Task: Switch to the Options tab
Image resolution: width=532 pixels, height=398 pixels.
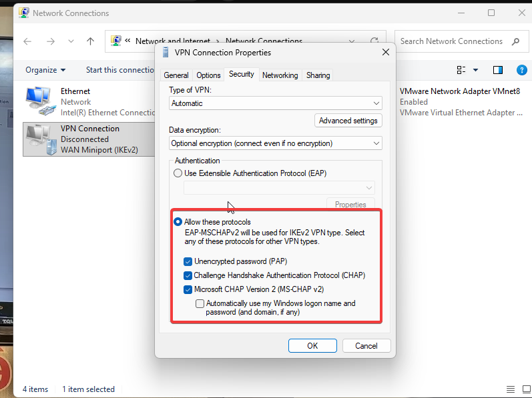Action: click(208, 75)
